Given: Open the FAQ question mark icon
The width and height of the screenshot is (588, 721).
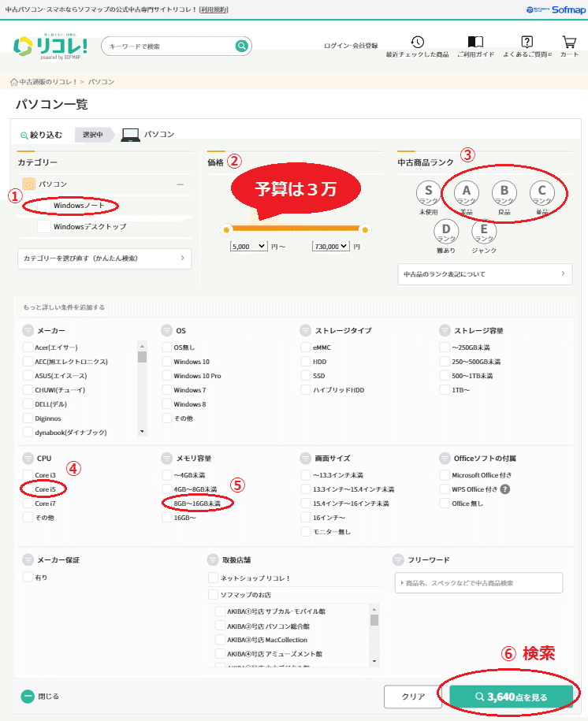Looking at the screenshot, I should point(527,42).
